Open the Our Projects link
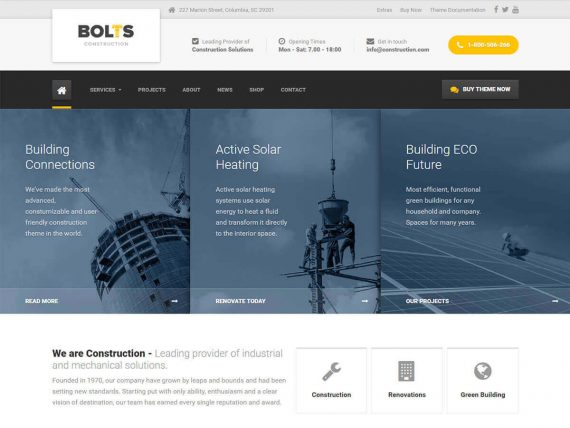The height and width of the screenshot is (428, 570). pos(427,301)
